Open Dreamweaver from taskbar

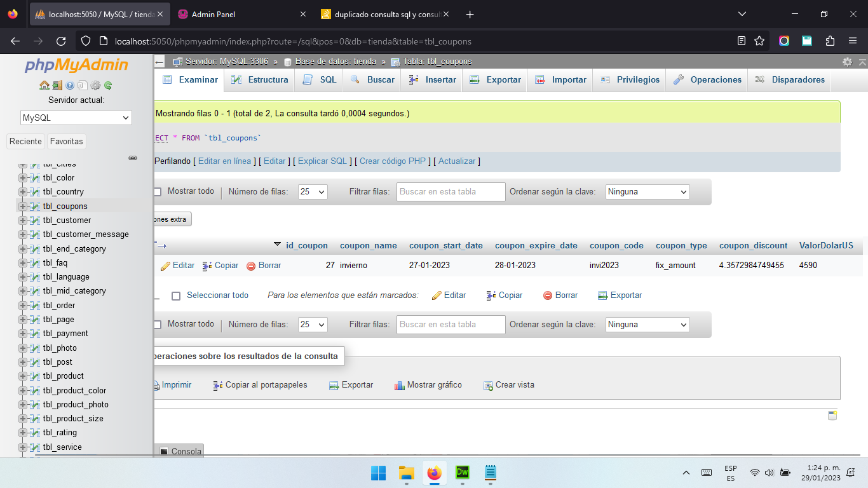tap(462, 473)
